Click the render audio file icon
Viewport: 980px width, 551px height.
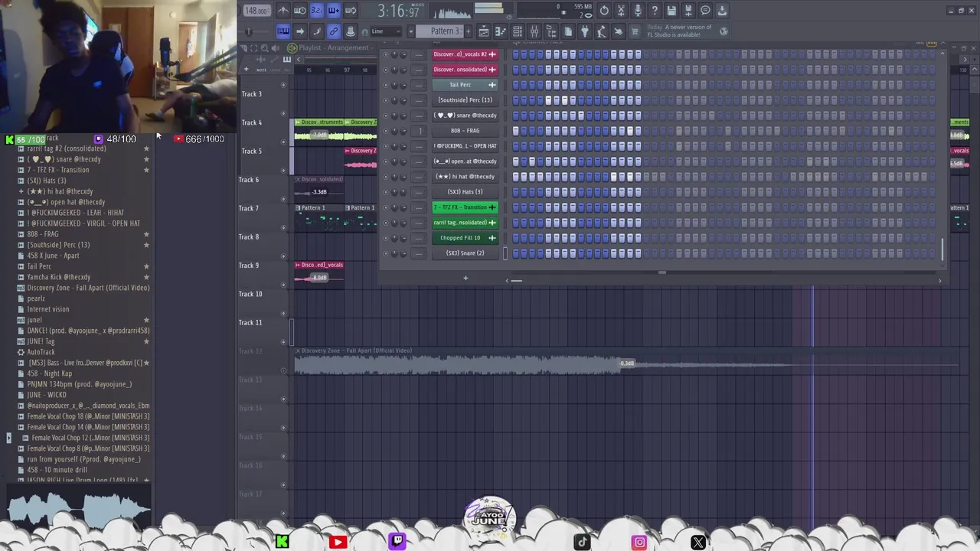point(688,11)
